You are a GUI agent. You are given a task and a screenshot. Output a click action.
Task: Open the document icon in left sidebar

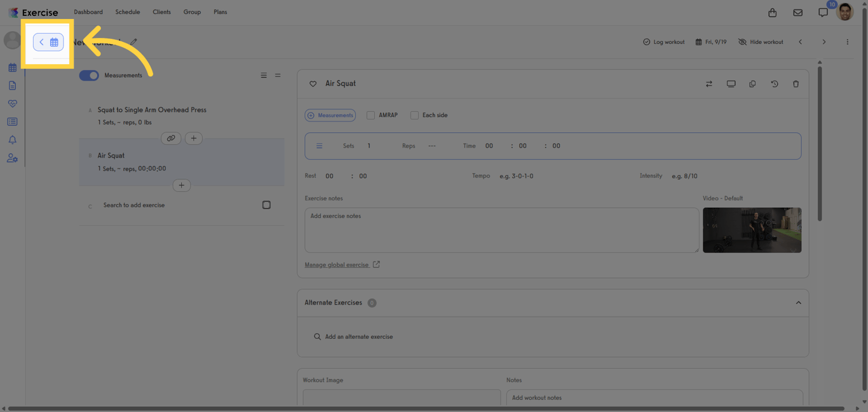(x=12, y=85)
